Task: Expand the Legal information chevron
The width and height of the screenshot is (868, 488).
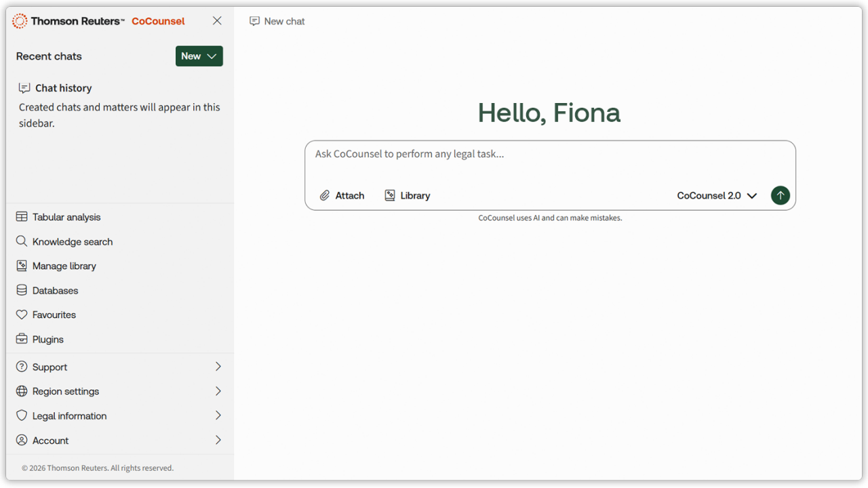Action: tap(218, 415)
